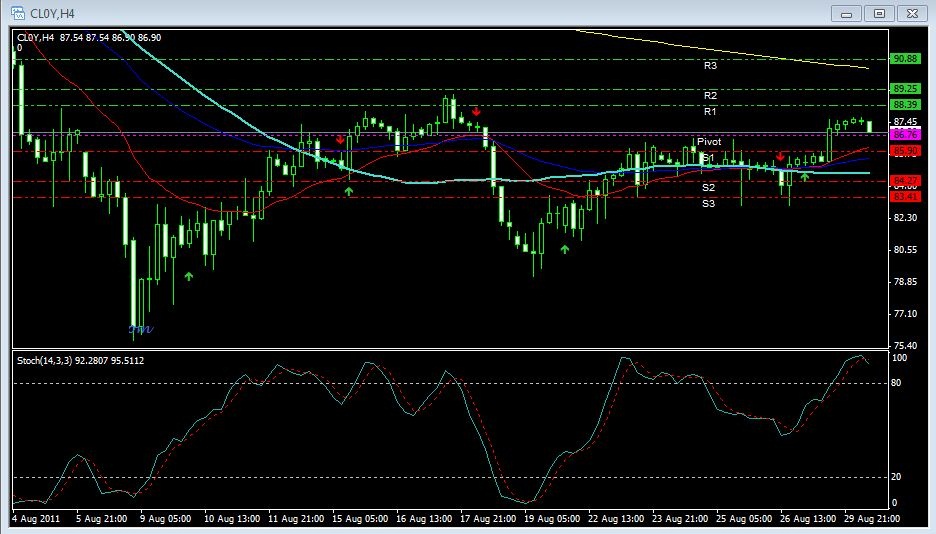936x534 pixels.
Task: Select the Pivot level label
Action: click(709, 142)
